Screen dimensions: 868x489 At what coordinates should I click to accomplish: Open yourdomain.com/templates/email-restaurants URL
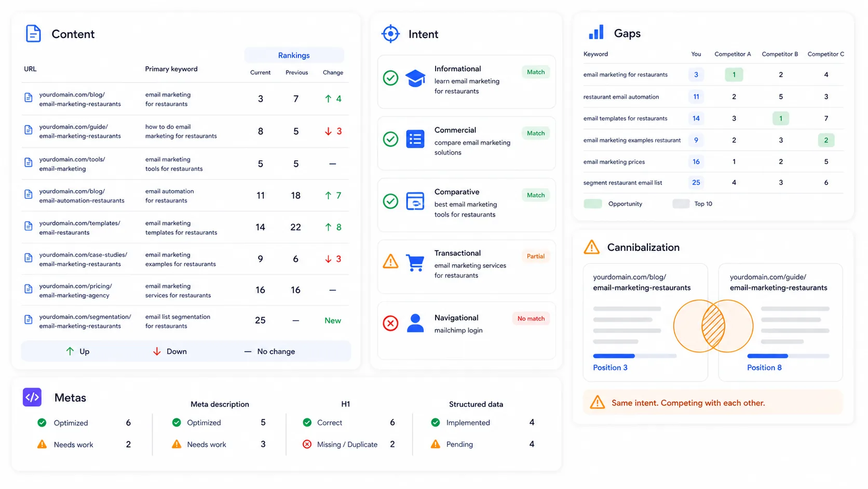pyautogui.click(x=79, y=228)
